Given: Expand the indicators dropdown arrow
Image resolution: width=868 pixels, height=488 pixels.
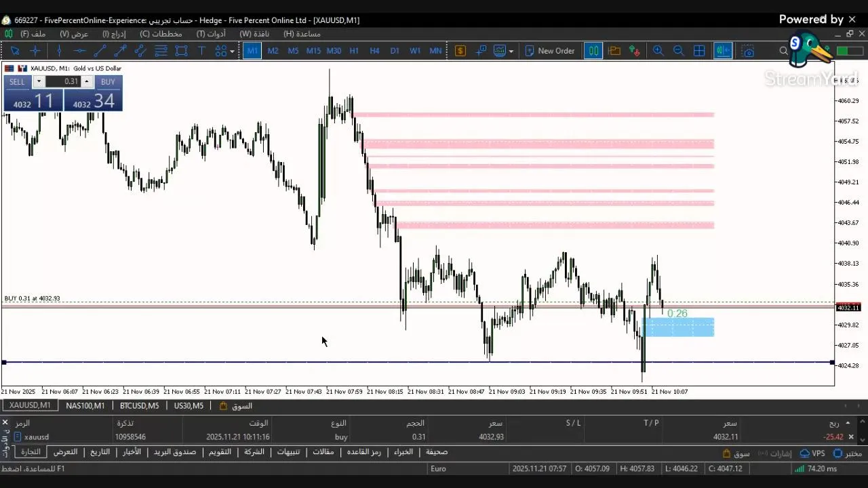Looking at the screenshot, I should pos(511,51).
